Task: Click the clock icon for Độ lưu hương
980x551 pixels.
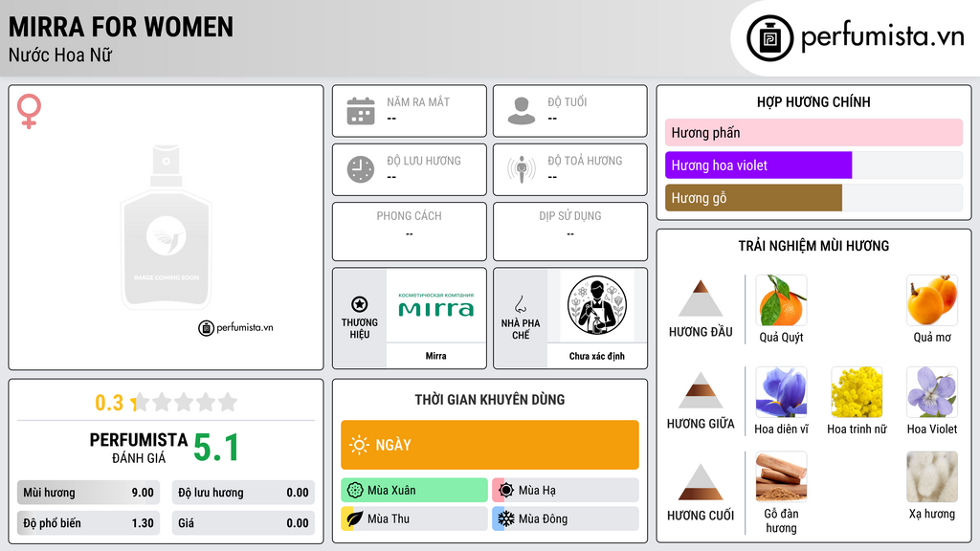Action: point(361,169)
